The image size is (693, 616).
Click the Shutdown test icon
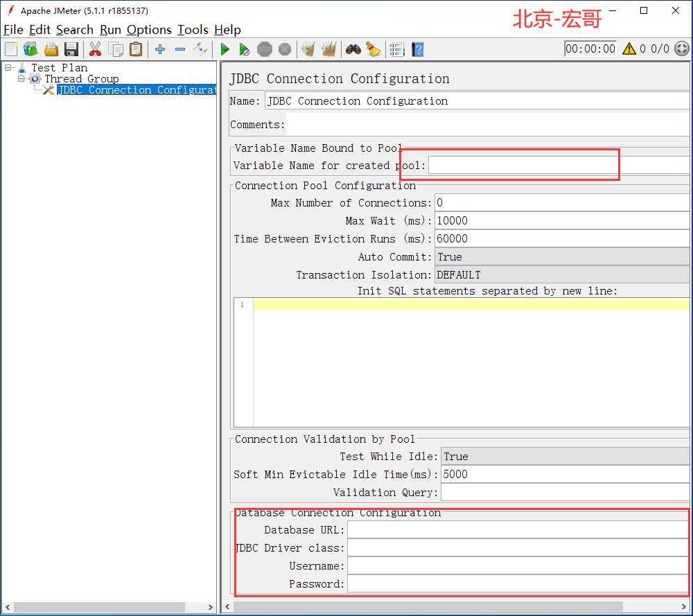285,49
